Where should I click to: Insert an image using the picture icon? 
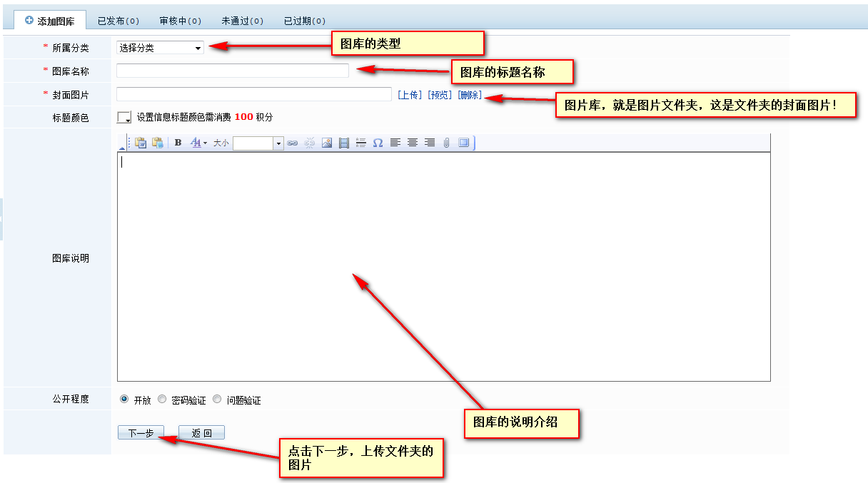pos(326,143)
